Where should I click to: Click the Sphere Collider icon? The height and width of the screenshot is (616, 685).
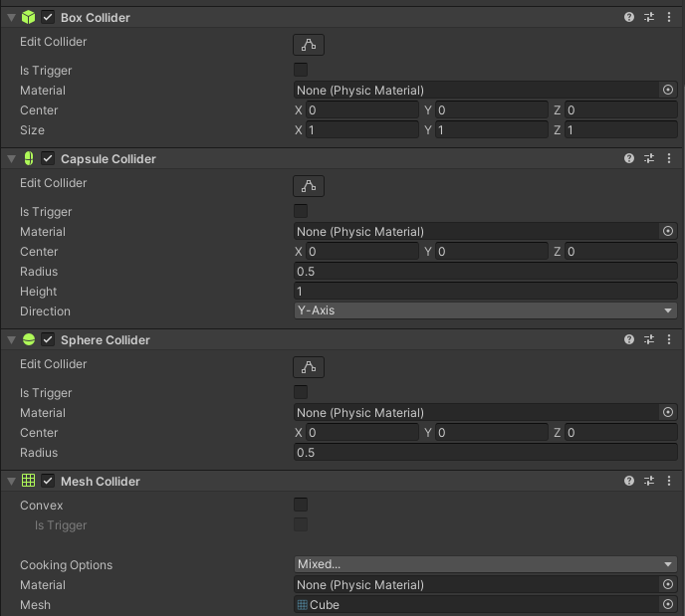click(29, 339)
